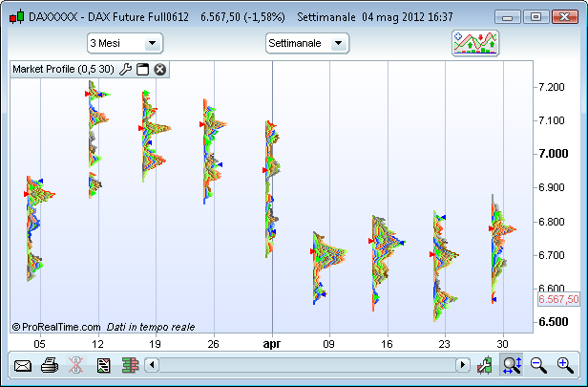Click the 'Dati in tempo reale' text
Screen dimensions: 588x387
(151, 327)
